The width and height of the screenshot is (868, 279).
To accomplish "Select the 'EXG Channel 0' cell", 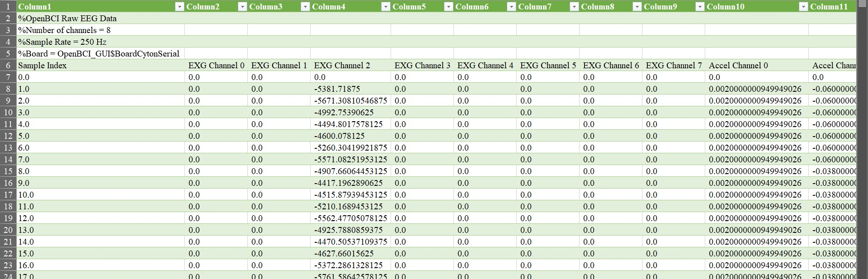I will (x=216, y=66).
